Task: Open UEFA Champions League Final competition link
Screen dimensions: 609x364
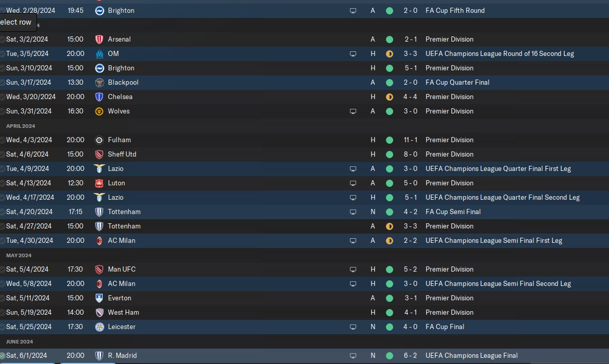Action: [x=471, y=355]
